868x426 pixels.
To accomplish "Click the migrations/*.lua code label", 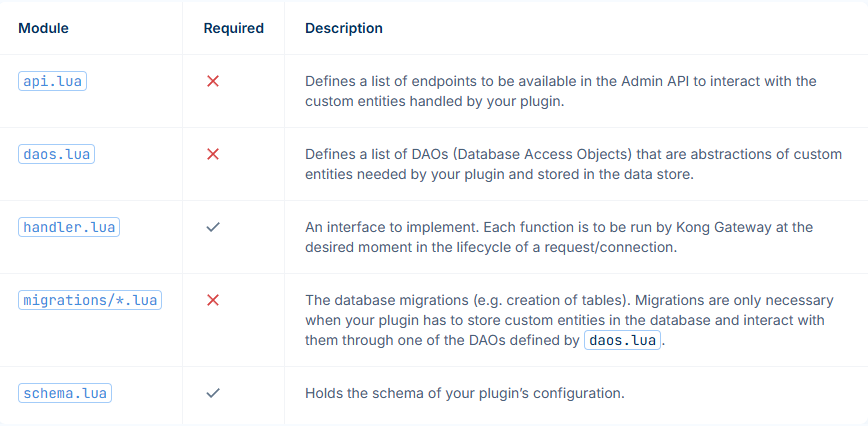I will tap(90, 299).
